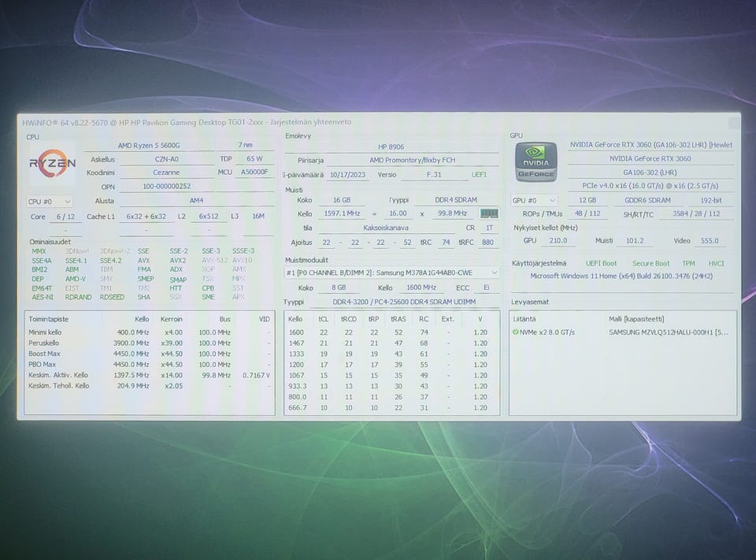The width and height of the screenshot is (756, 560).
Task: Click the 7 nm process value
Action: point(246,145)
